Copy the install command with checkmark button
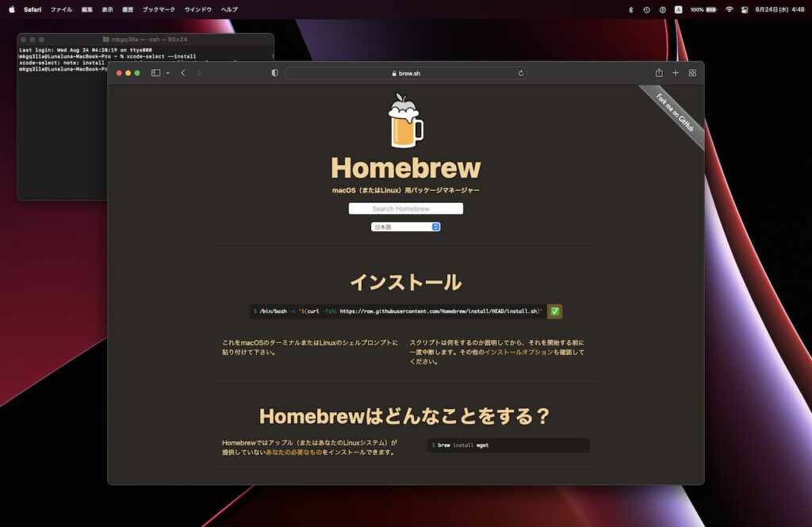Viewport: 812px width, 527px height. coord(554,311)
